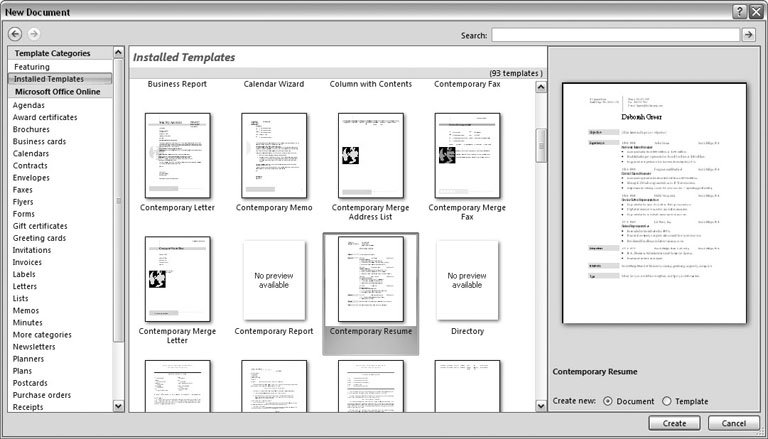Open the Letters category
Image resolution: width=768 pixels, height=439 pixels.
tap(24, 287)
